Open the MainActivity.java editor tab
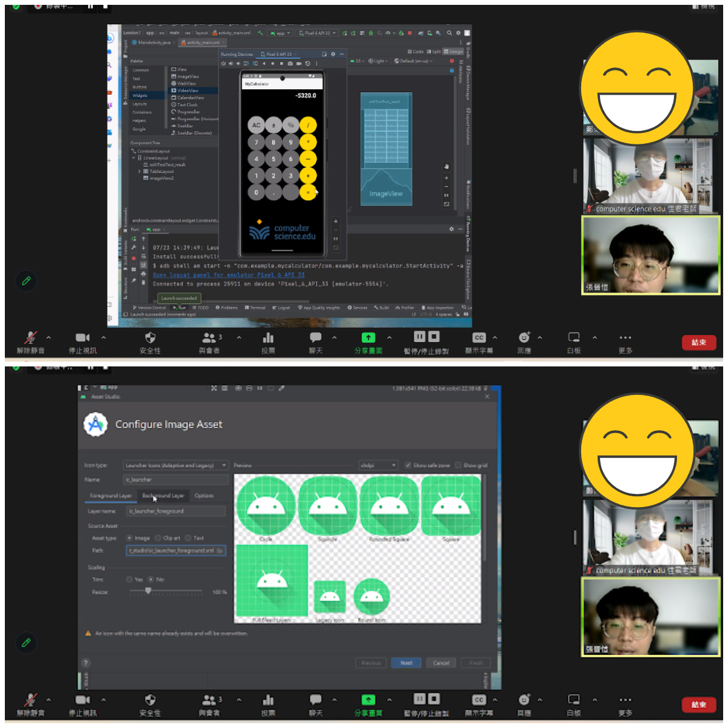The image size is (728, 728). click(153, 42)
